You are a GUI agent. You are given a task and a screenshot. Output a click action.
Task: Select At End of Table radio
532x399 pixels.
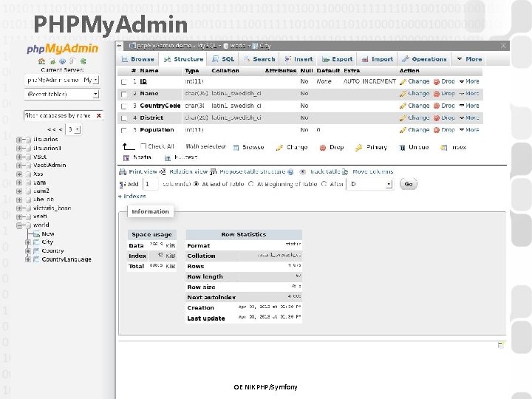pos(196,184)
